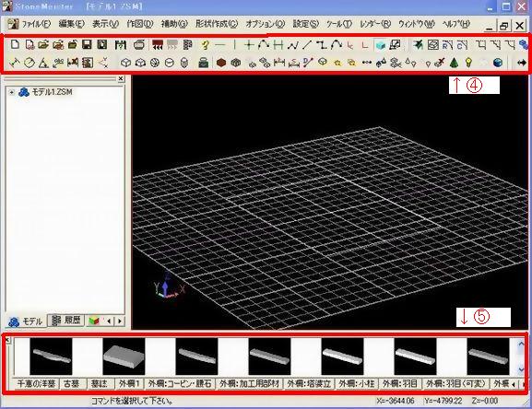Select the vertical line drawing tool
Viewport: 532px width, 409px height.
coord(234,45)
